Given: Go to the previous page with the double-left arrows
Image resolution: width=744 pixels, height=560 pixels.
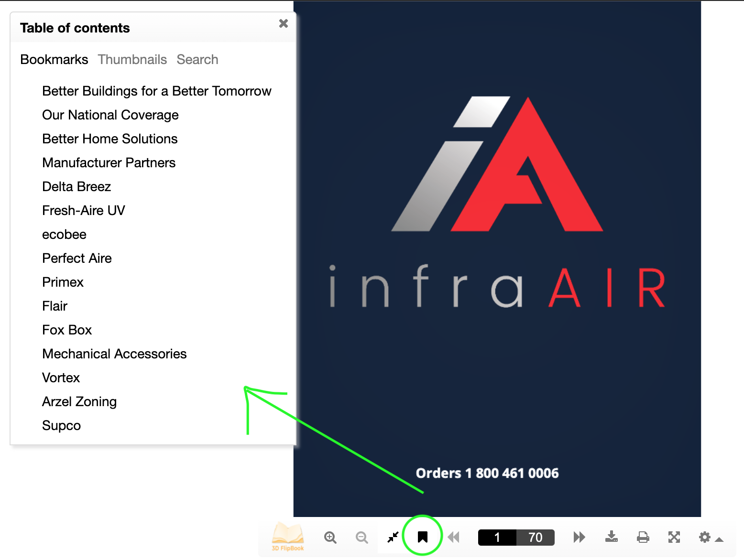Looking at the screenshot, I should (454, 537).
